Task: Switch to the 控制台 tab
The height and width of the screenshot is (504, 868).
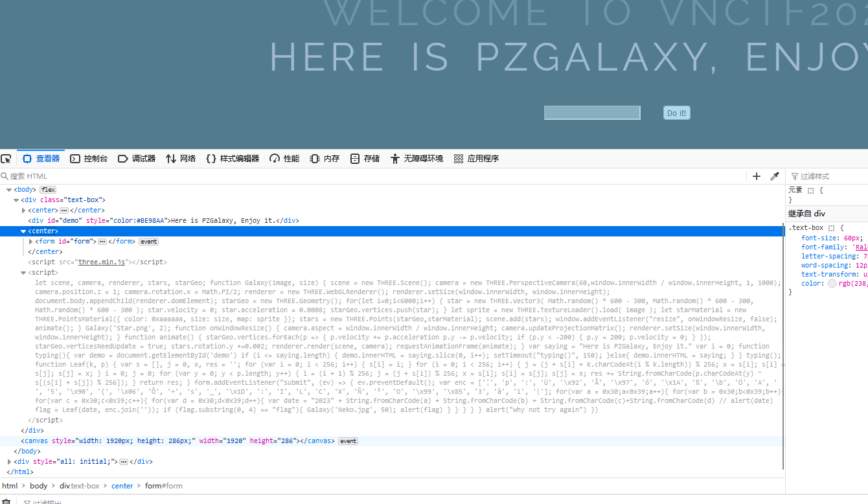Action: click(x=89, y=159)
